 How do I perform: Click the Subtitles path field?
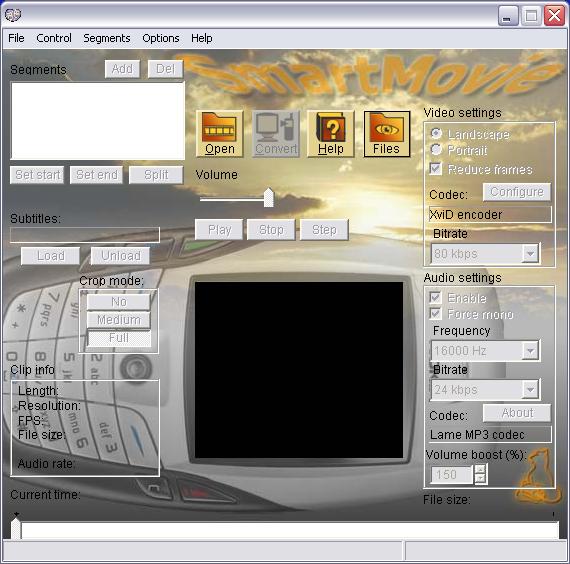point(85,235)
